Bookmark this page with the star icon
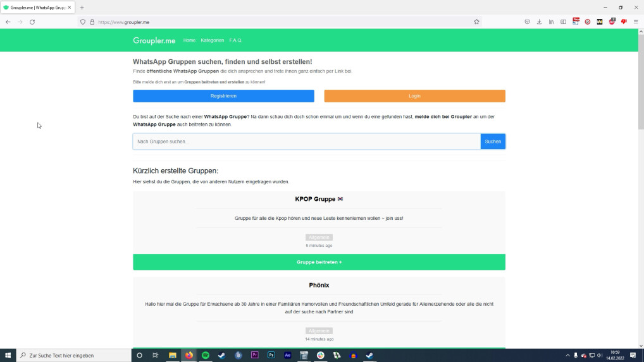 pos(476,21)
